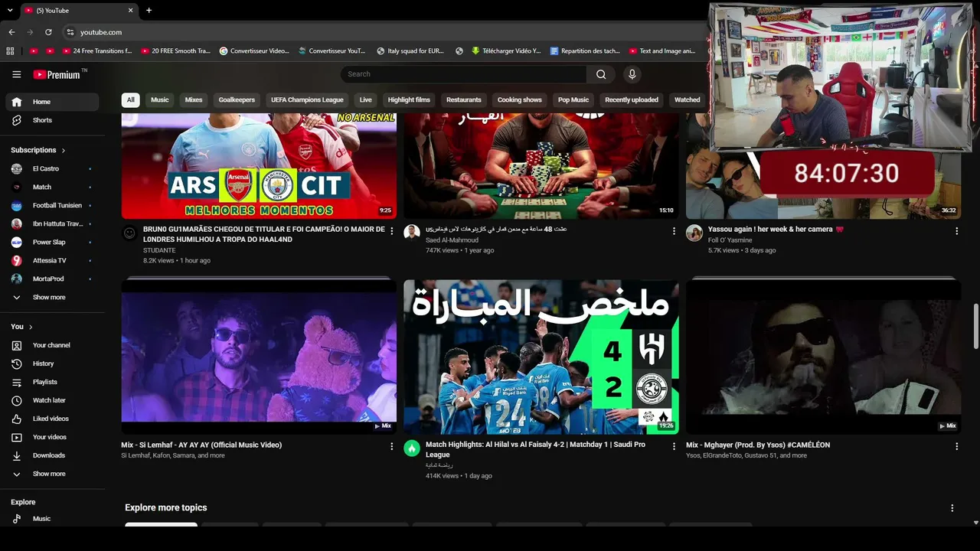Play the Al Hilal 4-2 match thumbnail
The width and height of the screenshot is (980, 551).
[541, 357]
